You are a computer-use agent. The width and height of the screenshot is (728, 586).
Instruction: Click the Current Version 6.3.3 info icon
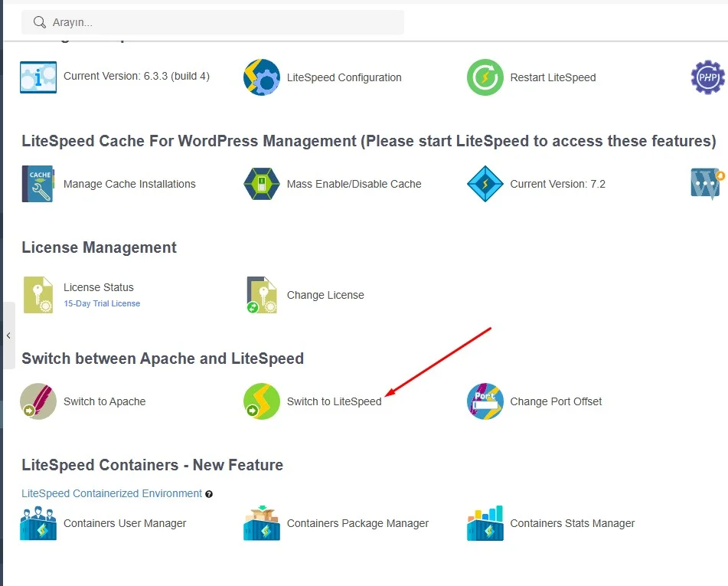38,77
